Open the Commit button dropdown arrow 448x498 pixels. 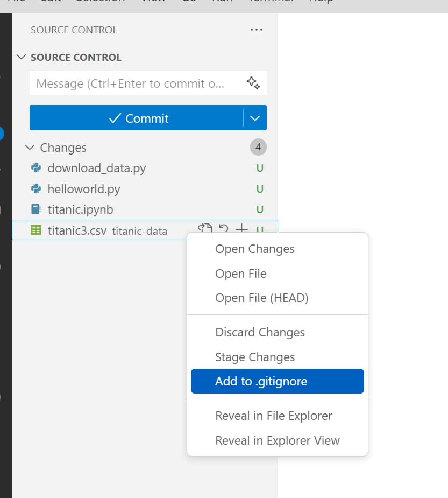point(255,118)
